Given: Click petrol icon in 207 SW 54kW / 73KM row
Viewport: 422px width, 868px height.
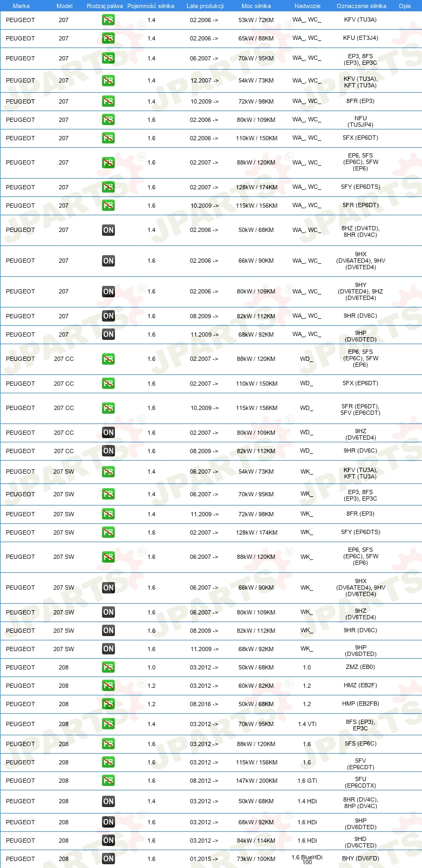Looking at the screenshot, I should coord(108,471).
